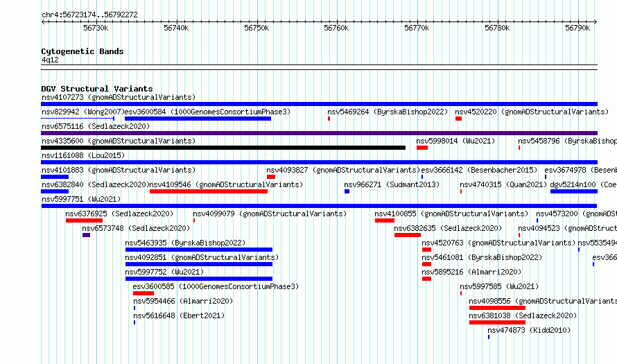Select the nsv829942 (Wong2007) label
The image size is (617, 364).
(83, 112)
